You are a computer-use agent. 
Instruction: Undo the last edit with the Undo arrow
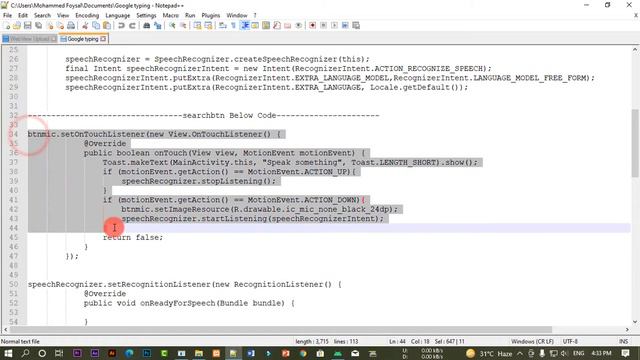tap(121, 25)
